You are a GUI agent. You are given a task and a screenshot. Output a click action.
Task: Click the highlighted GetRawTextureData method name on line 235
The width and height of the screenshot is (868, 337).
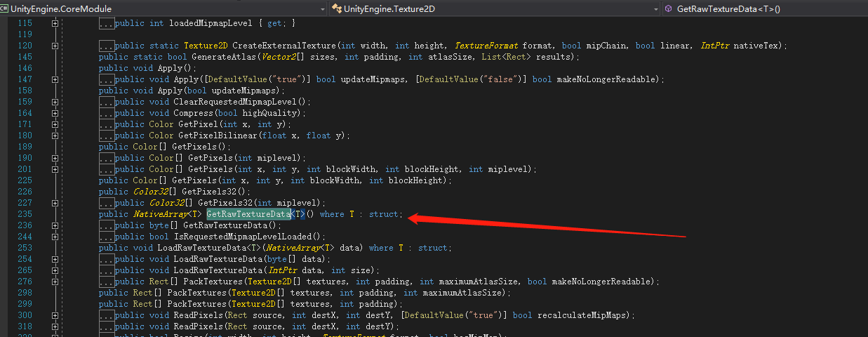tap(248, 214)
